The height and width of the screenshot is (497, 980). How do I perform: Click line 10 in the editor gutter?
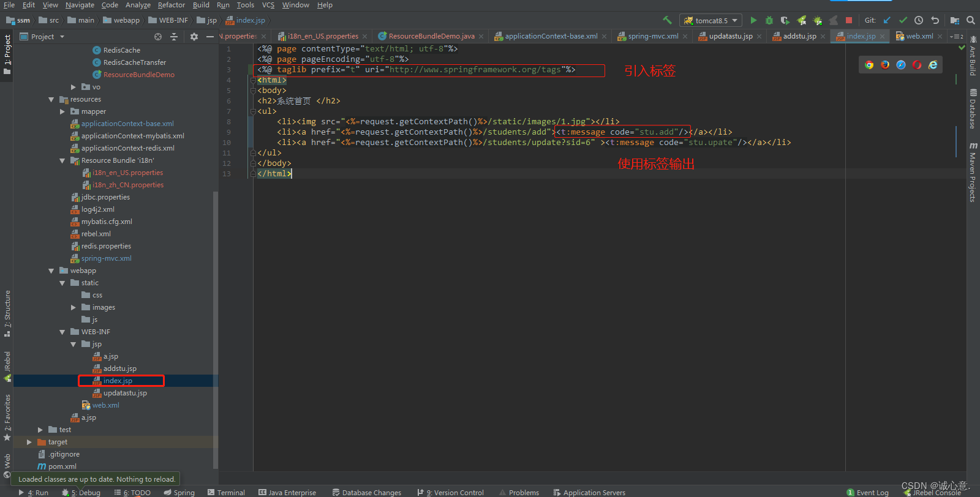[x=227, y=143]
